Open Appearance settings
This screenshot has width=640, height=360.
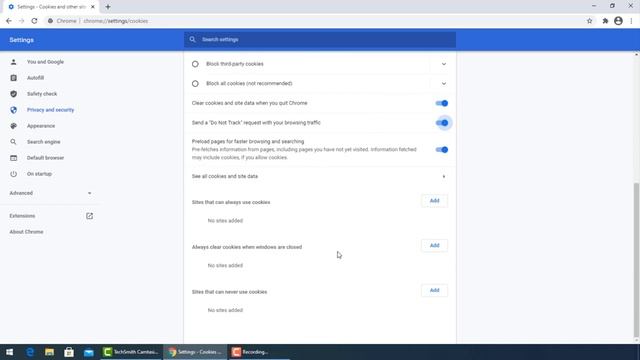click(41, 126)
